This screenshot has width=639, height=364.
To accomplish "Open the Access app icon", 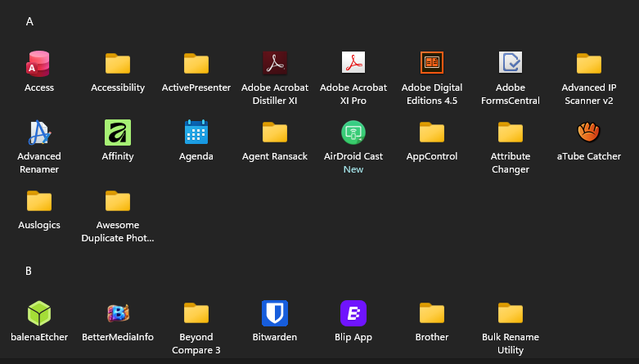I will coord(38,64).
